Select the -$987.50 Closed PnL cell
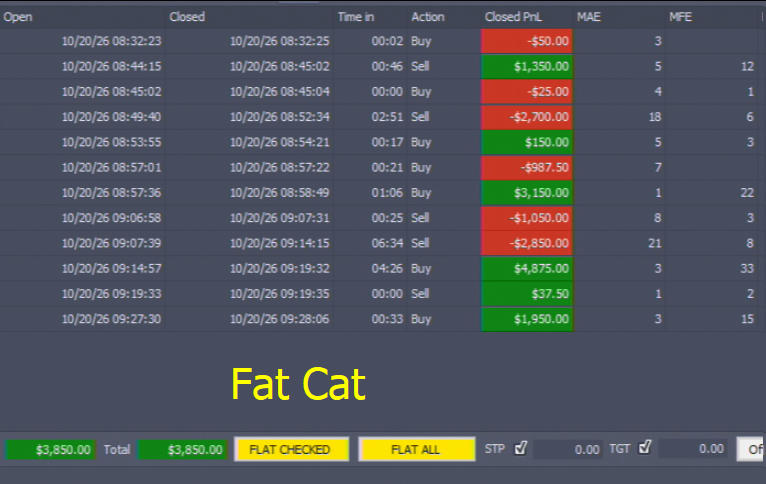766x484 pixels. (x=527, y=168)
